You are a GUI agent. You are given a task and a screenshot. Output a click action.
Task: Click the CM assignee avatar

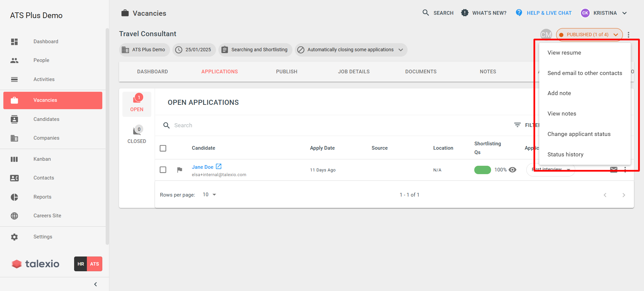[x=546, y=34]
